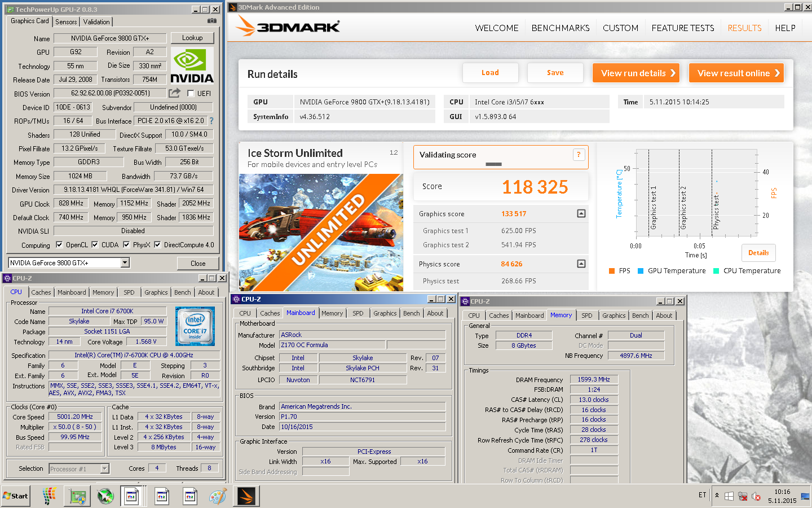The width and height of the screenshot is (812, 508).
Task: Switch to the second CPU-Z taskbar window icon
Action: click(162, 496)
